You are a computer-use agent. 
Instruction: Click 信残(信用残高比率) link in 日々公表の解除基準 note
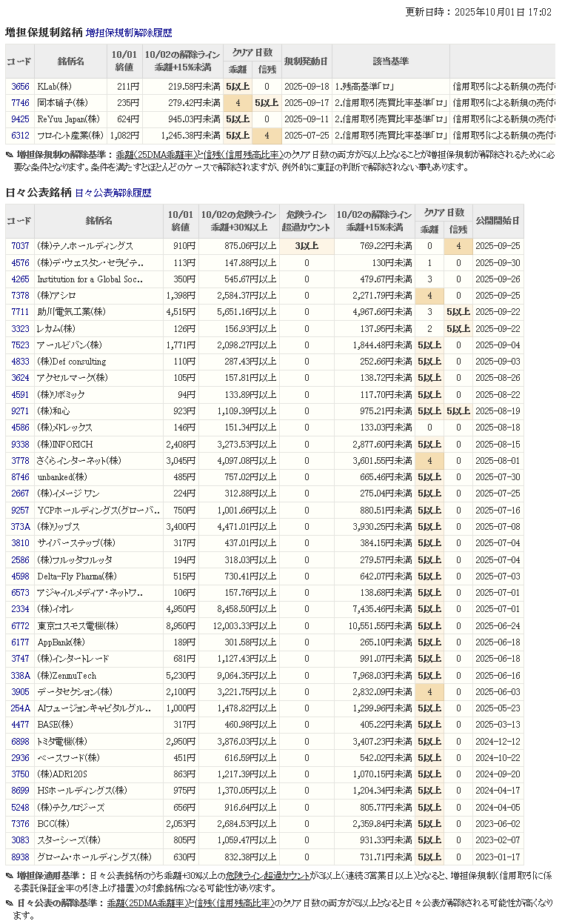coord(234,903)
